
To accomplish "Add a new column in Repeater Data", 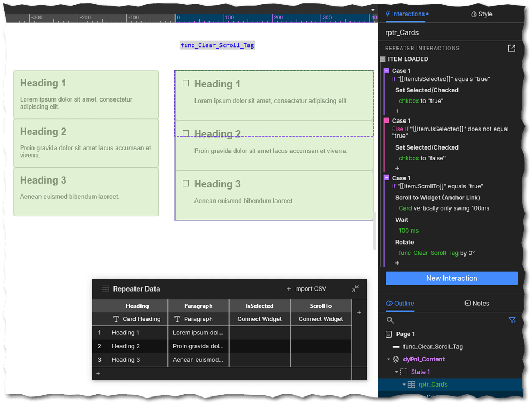I will point(359,312).
